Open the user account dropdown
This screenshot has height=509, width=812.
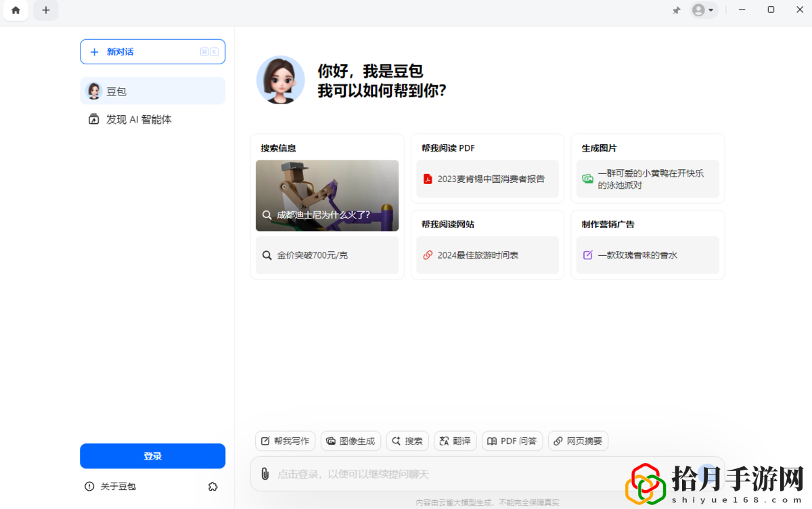[704, 10]
